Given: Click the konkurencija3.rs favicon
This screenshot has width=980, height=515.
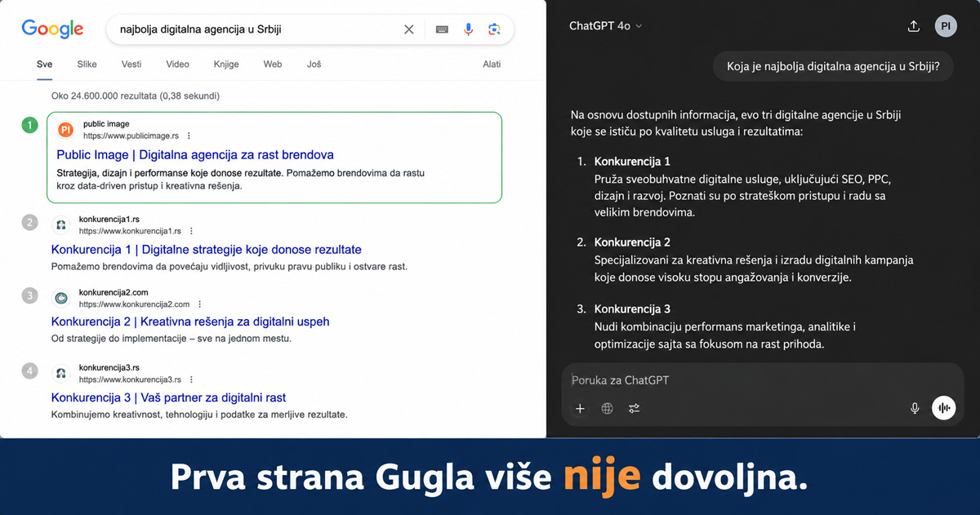Looking at the screenshot, I should coord(61,373).
